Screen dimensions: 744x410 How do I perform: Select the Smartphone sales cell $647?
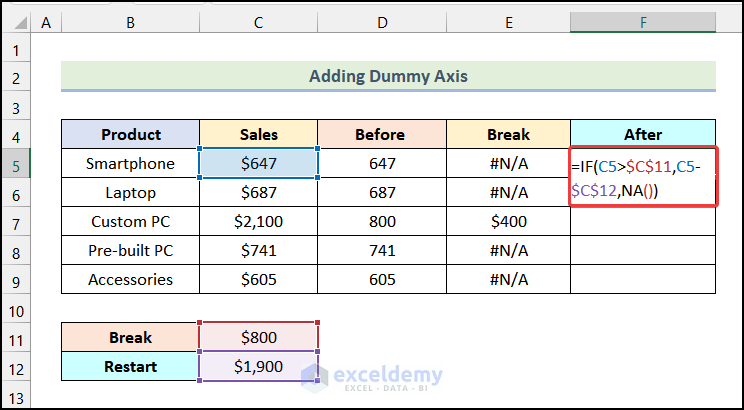[x=259, y=163]
